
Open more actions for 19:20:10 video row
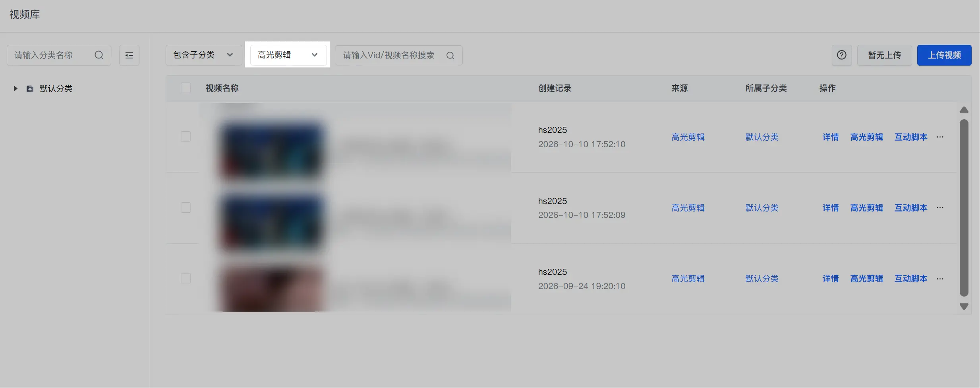940,279
